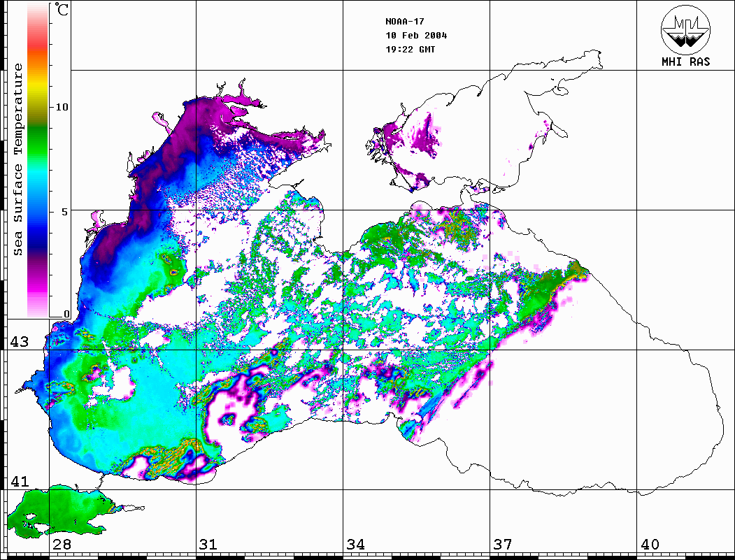The height and width of the screenshot is (560, 735).
Task: Click the °C unit label
Action: (61, 9)
